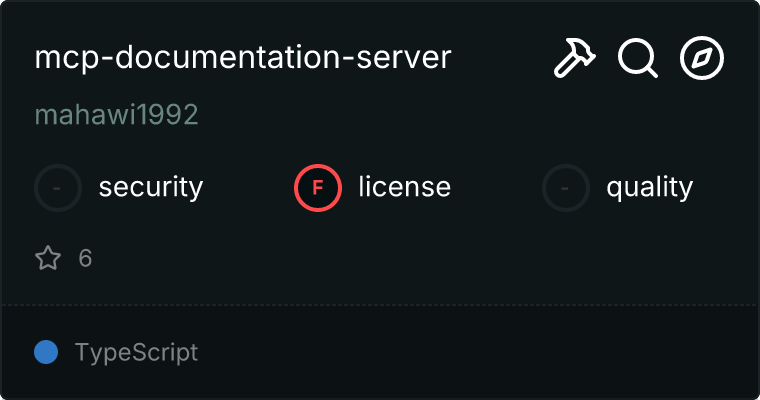
Task: Click the red F license grade badge
Action: point(318,187)
